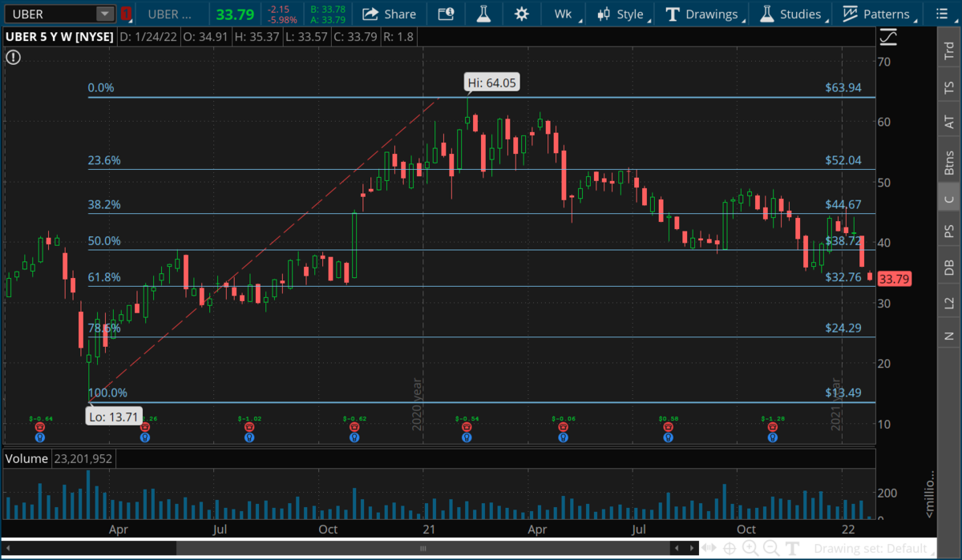
Task: Click the zoom in magnifier icon
Action: click(x=750, y=548)
